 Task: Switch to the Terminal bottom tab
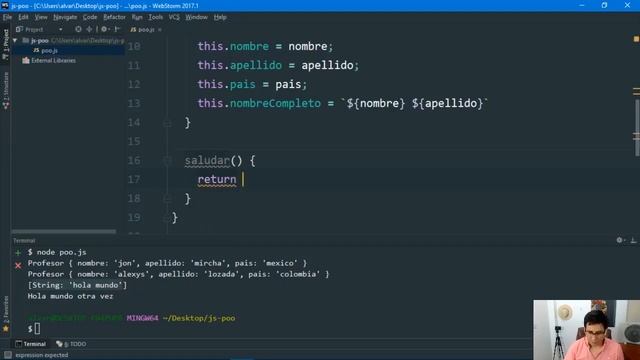[x=30, y=344]
